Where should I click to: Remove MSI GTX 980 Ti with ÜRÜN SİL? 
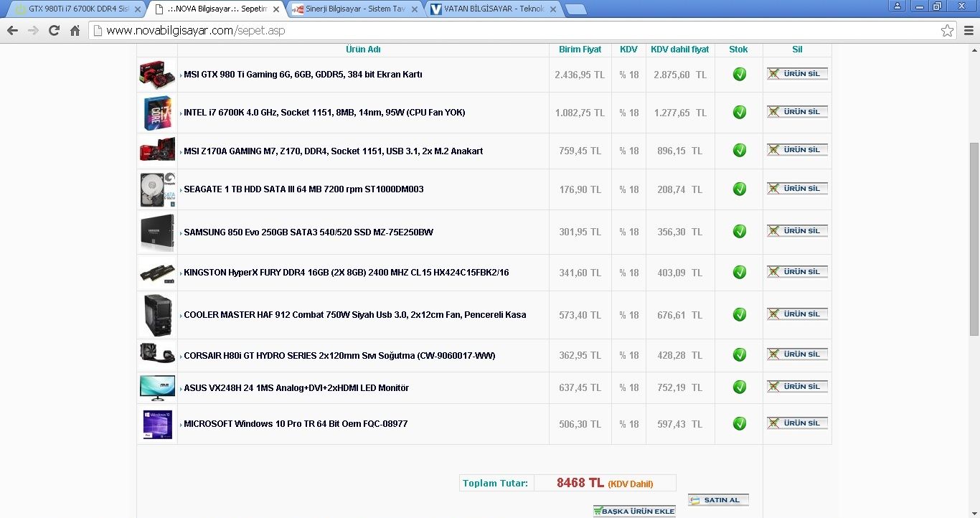pos(797,73)
